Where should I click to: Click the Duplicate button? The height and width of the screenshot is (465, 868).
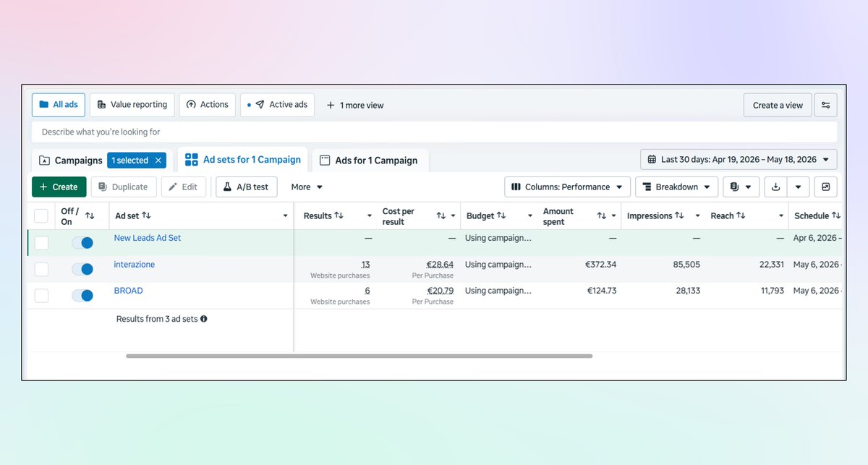(x=124, y=187)
